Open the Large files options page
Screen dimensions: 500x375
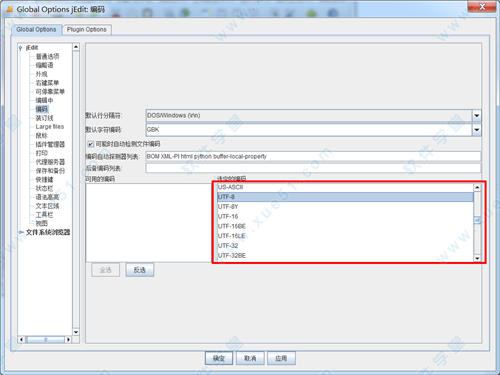tap(50, 127)
